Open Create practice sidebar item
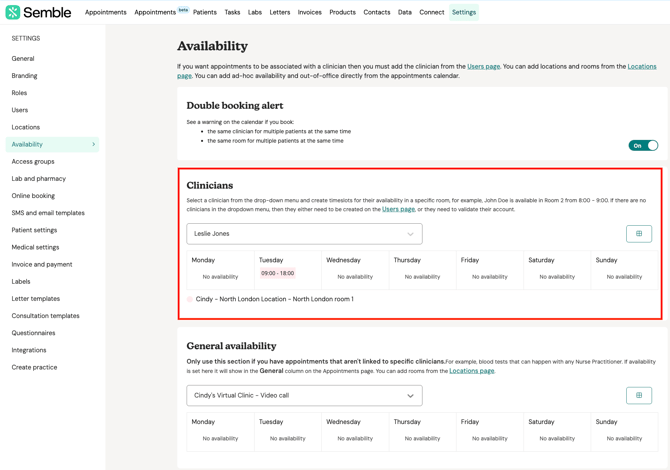Image resolution: width=670 pixels, height=470 pixels. tap(34, 367)
